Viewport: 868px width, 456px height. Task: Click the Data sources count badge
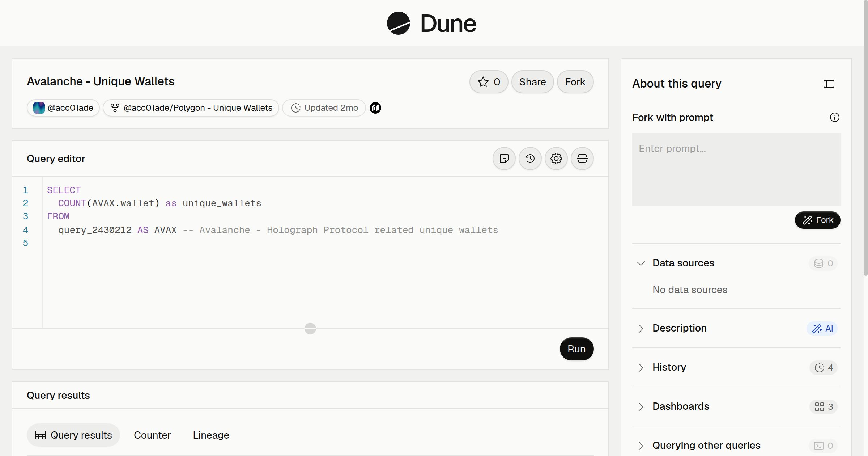click(824, 263)
